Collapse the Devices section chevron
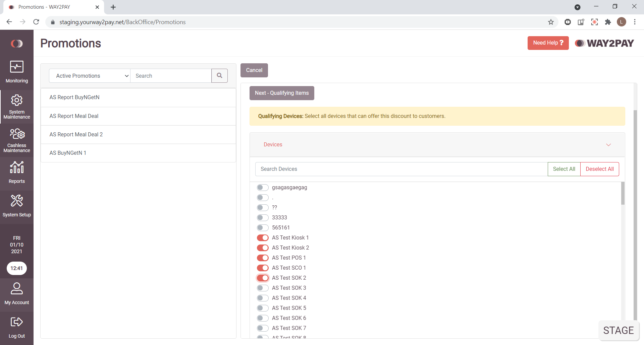644x345 pixels. (608, 145)
